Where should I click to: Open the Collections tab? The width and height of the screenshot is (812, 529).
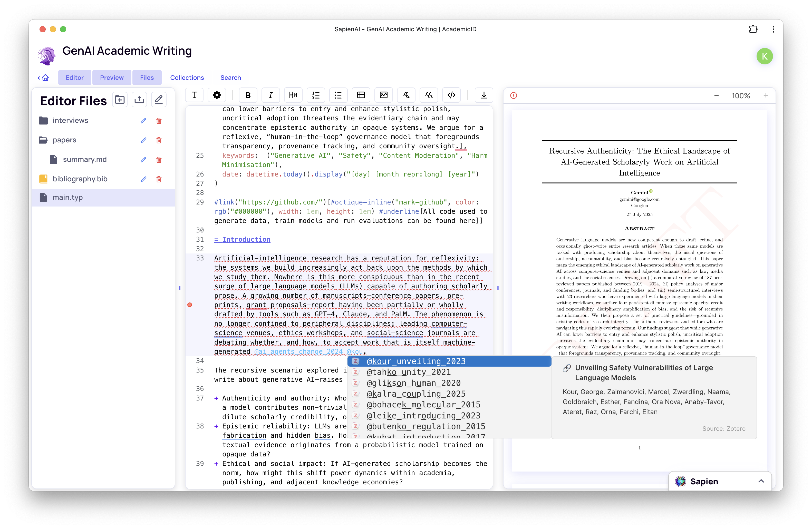point(187,78)
